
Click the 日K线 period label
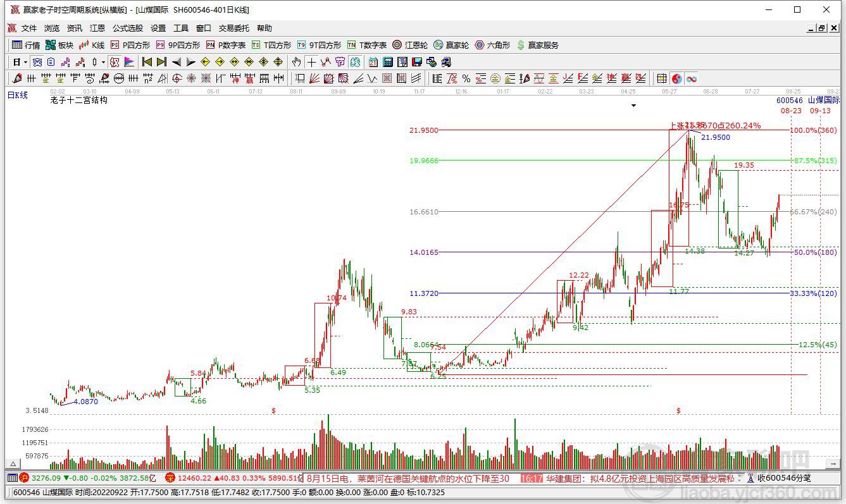[17, 95]
